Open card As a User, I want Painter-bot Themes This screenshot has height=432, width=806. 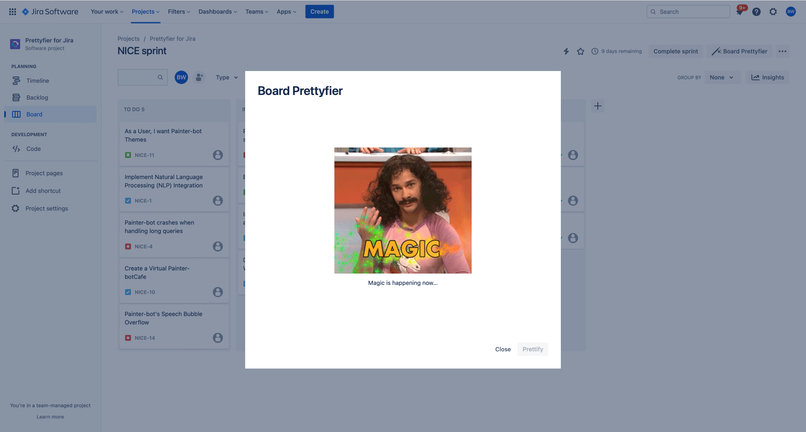click(174, 144)
